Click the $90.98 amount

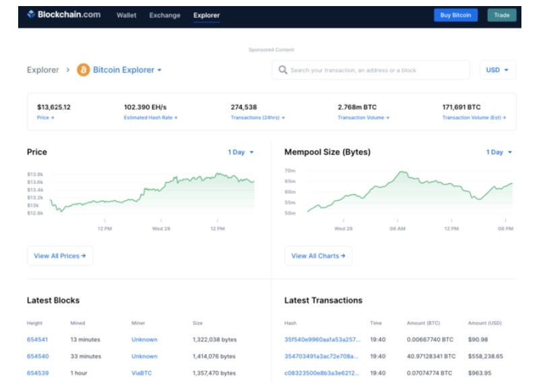[x=478, y=339]
